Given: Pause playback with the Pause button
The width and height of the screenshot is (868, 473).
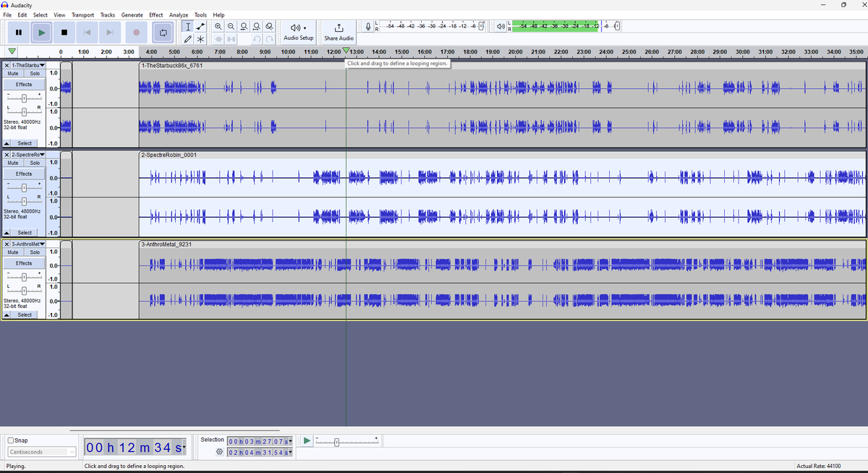Looking at the screenshot, I should click(x=19, y=32).
